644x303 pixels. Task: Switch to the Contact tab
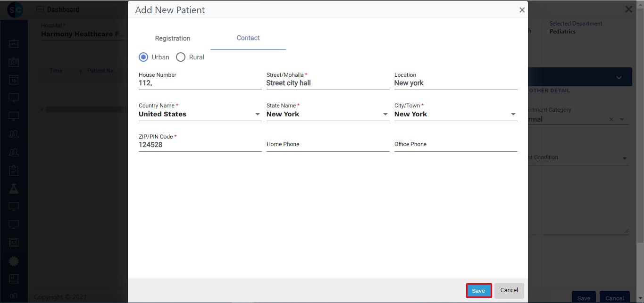click(248, 38)
